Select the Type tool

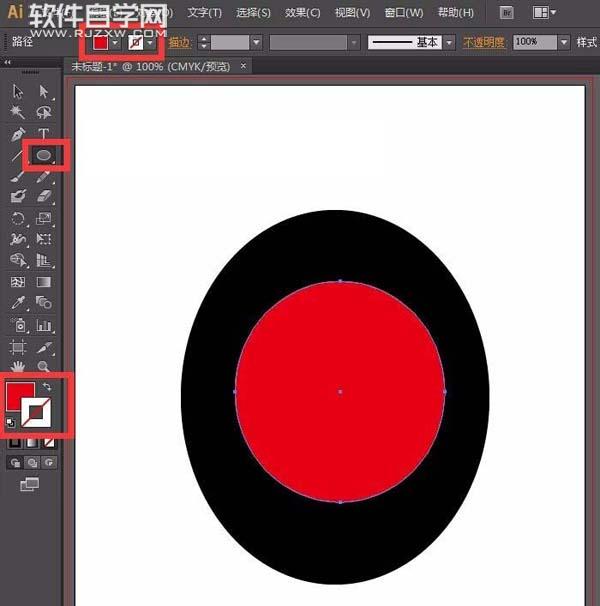click(x=44, y=134)
